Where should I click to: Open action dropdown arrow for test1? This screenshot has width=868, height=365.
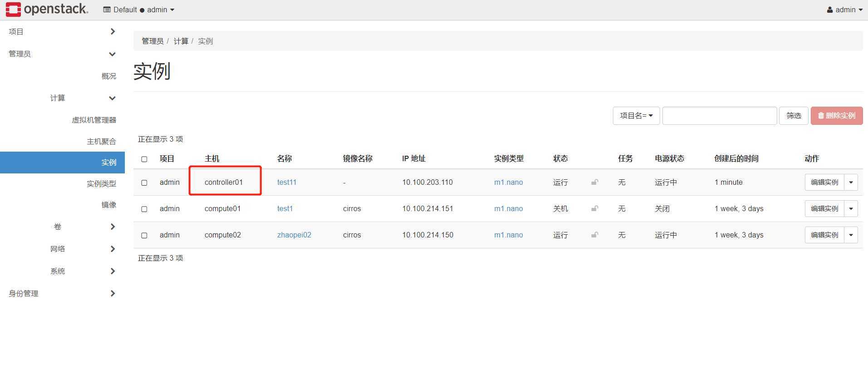click(x=851, y=209)
